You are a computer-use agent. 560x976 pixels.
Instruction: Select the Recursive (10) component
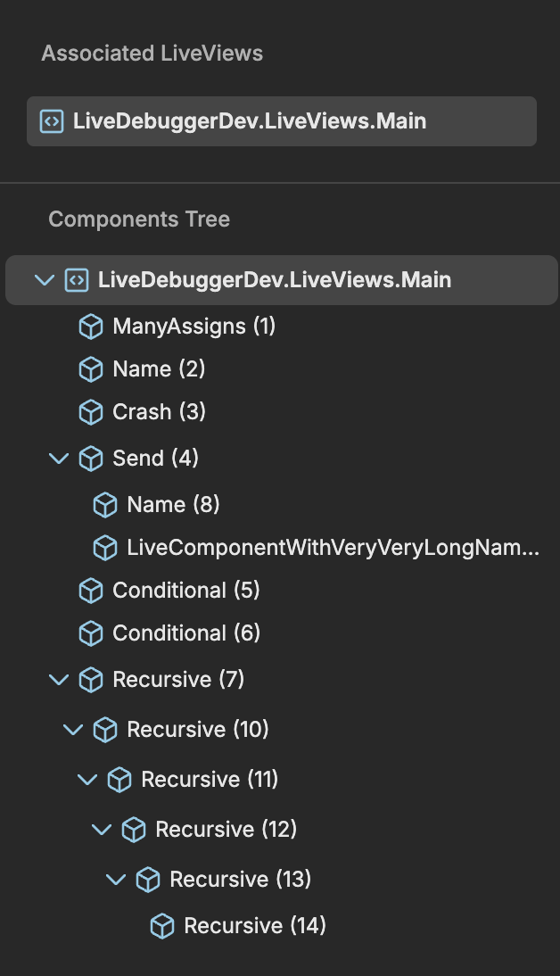pos(198,730)
